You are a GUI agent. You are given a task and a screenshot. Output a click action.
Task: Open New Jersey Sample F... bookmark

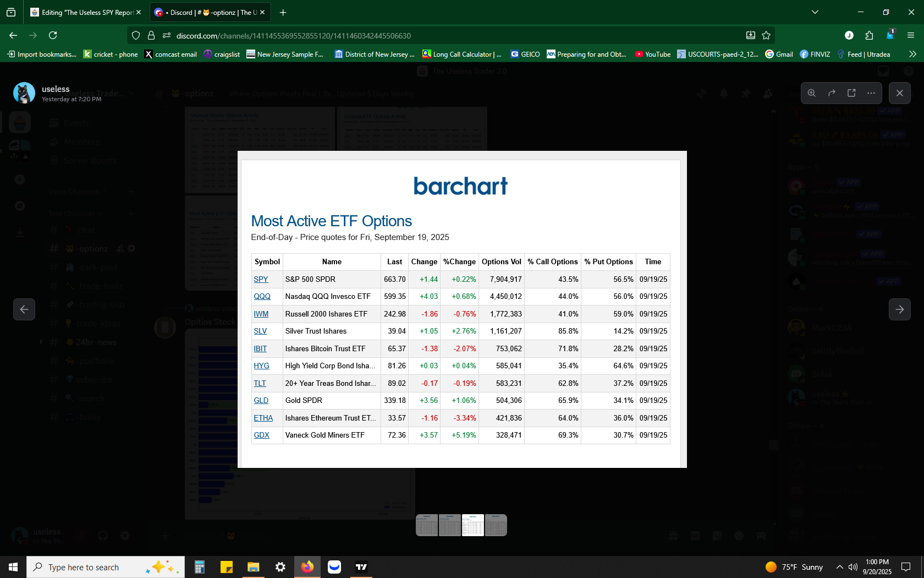[x=285, y=54]
